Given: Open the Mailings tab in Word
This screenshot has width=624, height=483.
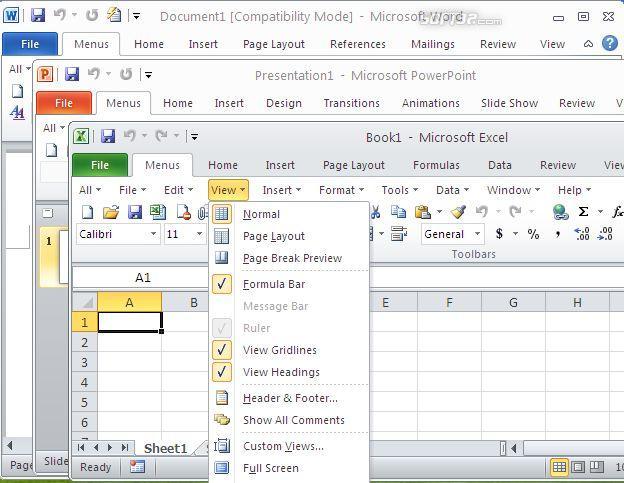Looking at the screenshot, I should 433,44.
